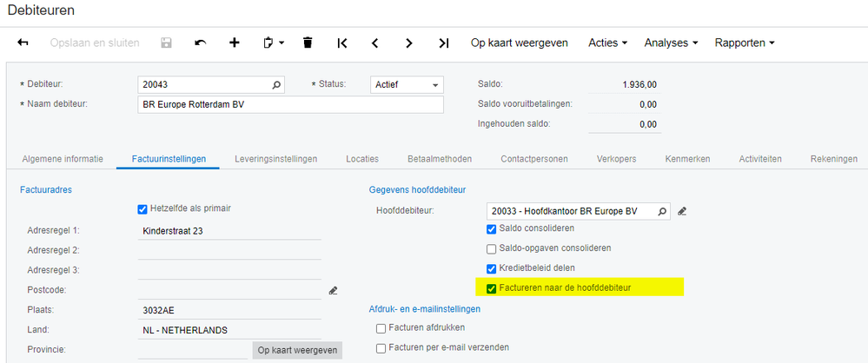
Task: Click the Provincie field
Action: (193, 350)
